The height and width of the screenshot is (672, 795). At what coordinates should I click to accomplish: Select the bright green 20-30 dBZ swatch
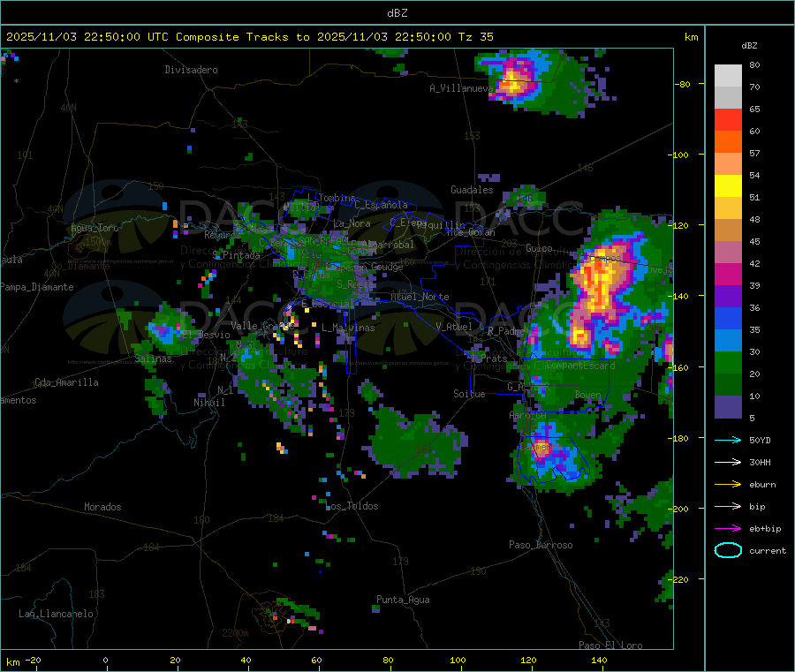(728, 362)
